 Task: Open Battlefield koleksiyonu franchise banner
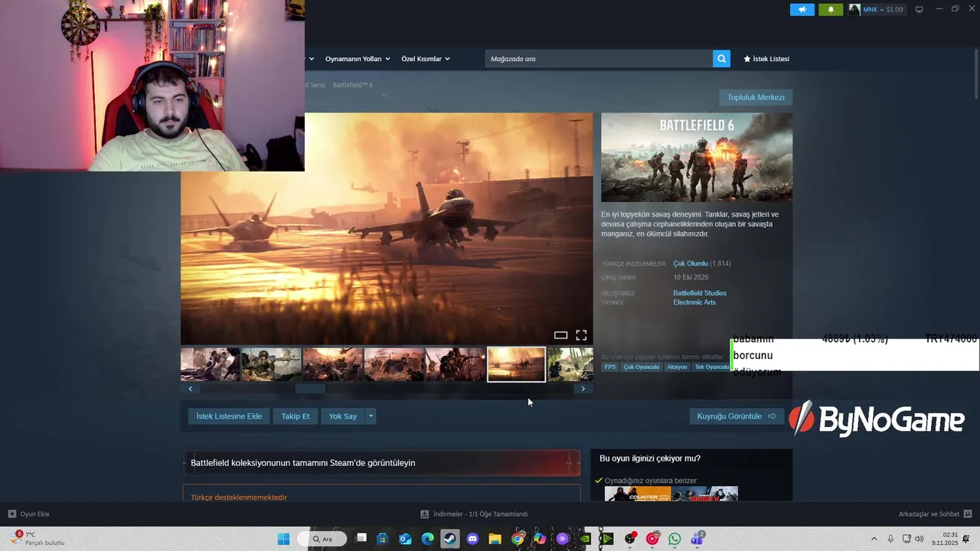(x=381, y=463)
